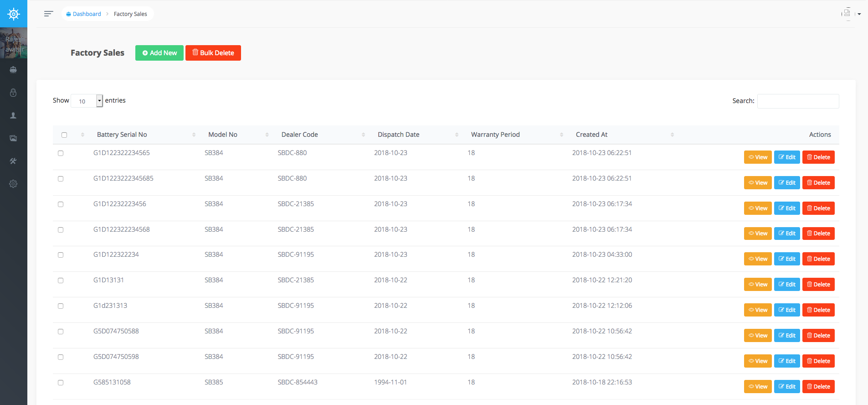The image size is (868, 405).
Task: Sort by Warranty Period column header
Action: pos(516,135)
